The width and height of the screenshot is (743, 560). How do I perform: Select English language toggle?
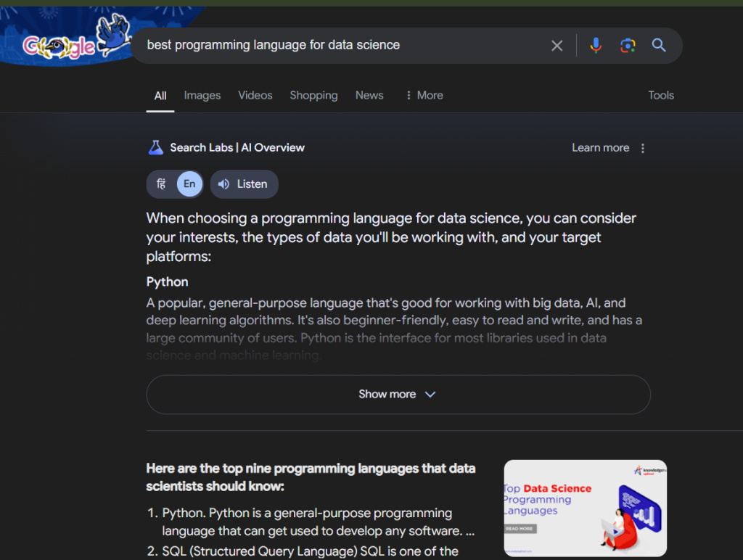189,184
